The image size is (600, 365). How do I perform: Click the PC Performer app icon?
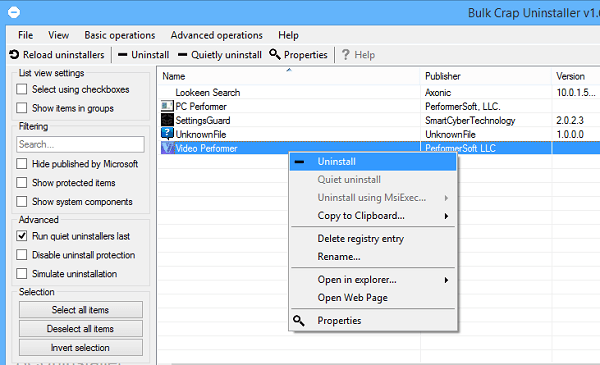pos(167,106)
